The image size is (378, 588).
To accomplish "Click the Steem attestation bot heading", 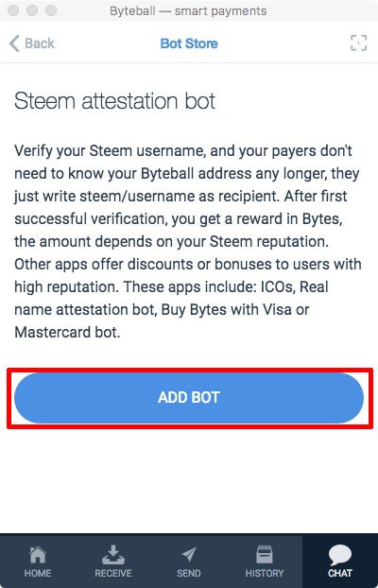I will 114,102.
